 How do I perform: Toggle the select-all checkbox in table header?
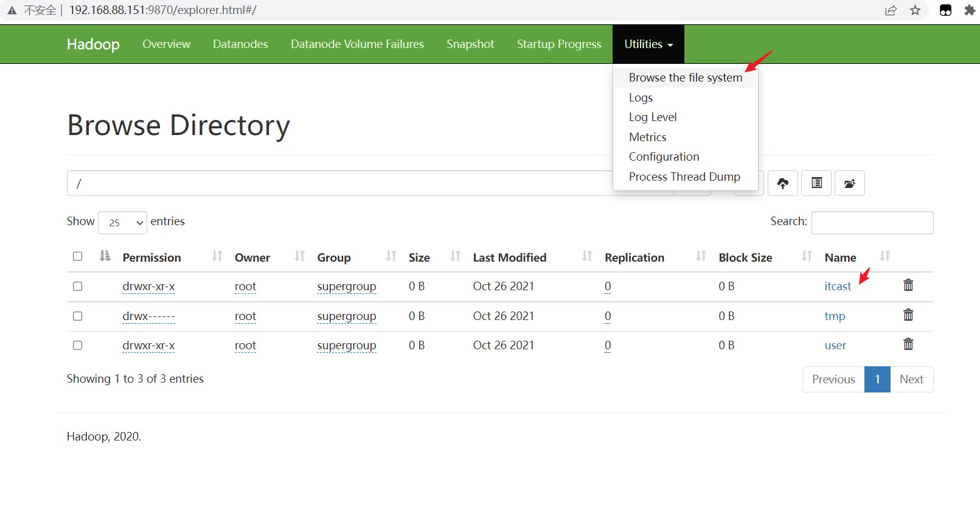click(x=77, y=256)
